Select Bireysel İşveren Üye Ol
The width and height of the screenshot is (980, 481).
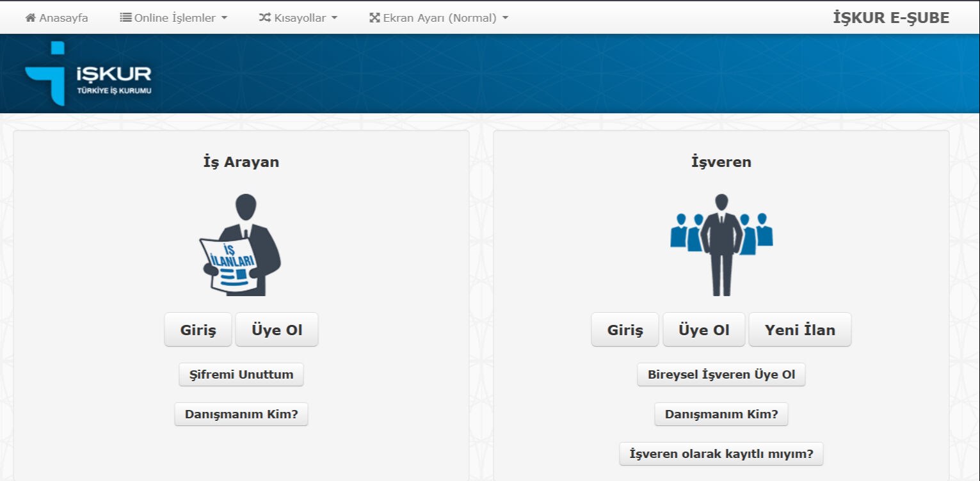click(x=721, y=375)
